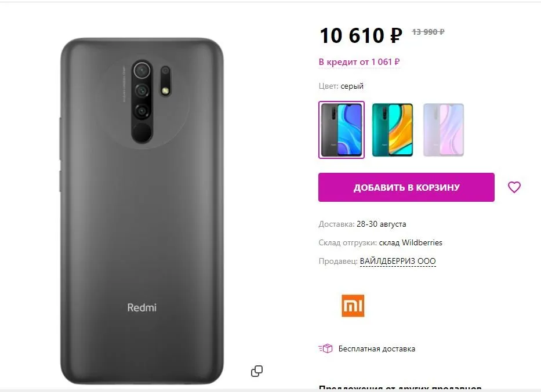This screenshot has width=541, height=392.
Task: Click delivery dates 28-30 августа
Action: (382, 224)
